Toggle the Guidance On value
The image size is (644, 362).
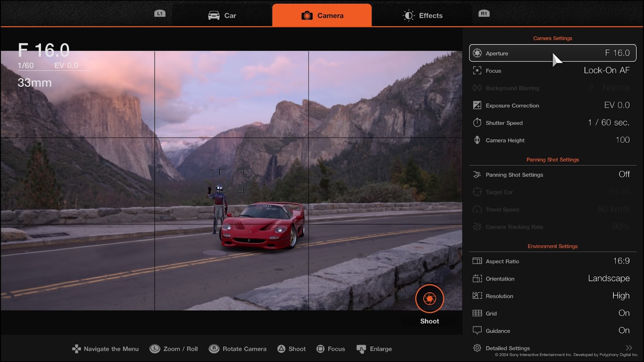pyautogui.click(x=624, y=330)
